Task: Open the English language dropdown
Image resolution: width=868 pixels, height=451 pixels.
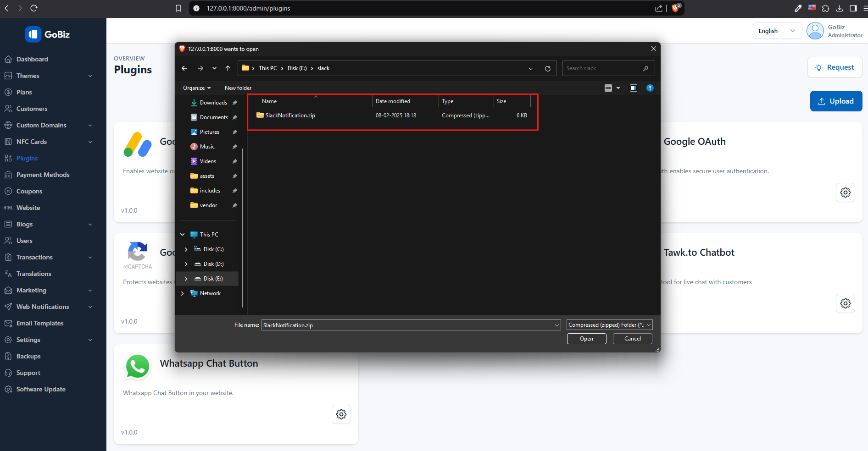Action: tap(777, 31)
